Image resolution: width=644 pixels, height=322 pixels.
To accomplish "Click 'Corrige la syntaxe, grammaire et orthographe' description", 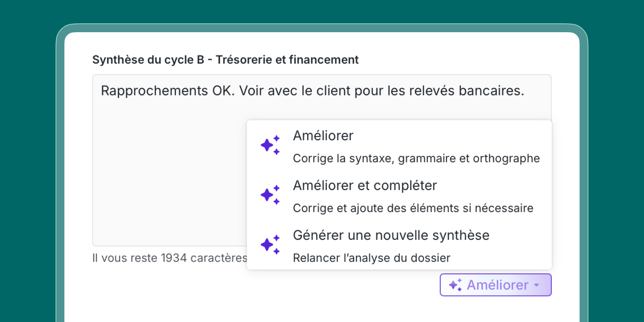I will [x=416, y=159].
